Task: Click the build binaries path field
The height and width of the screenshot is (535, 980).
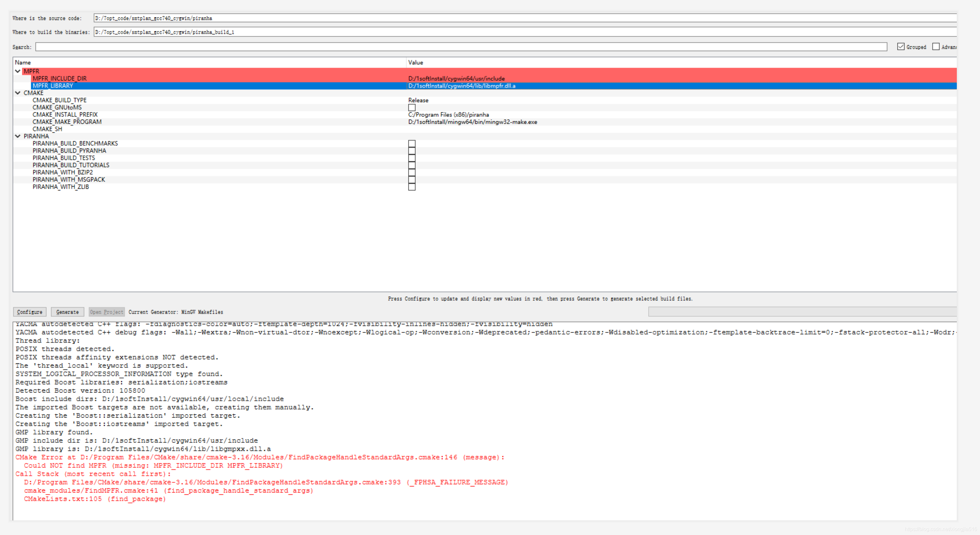Action: point(525,32)
